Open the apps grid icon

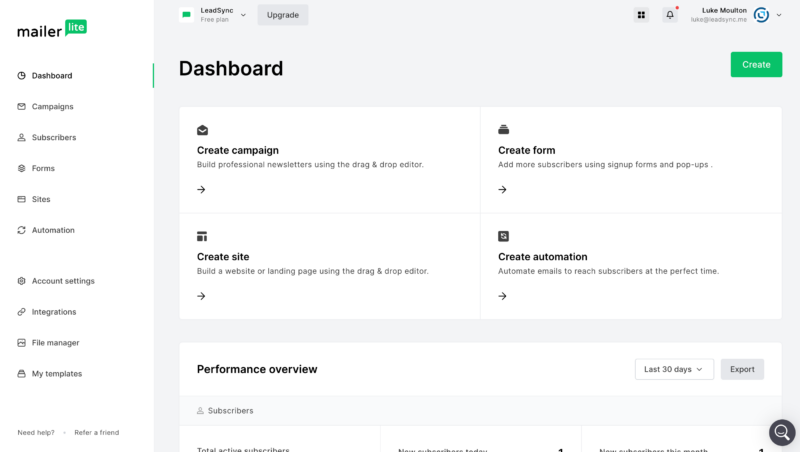click(x=641, y=15)
